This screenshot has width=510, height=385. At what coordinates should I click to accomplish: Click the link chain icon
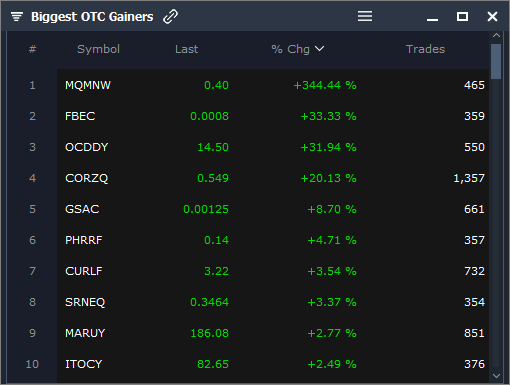(170, 16)
